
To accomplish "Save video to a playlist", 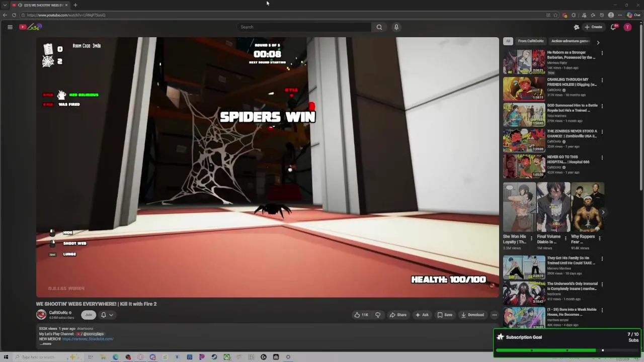I will [x=445, y=315].
